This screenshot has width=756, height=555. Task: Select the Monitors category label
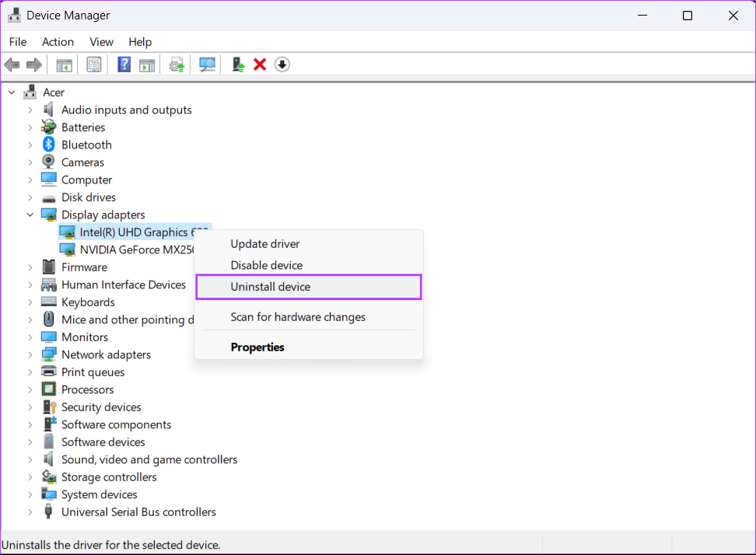point(85,337)
